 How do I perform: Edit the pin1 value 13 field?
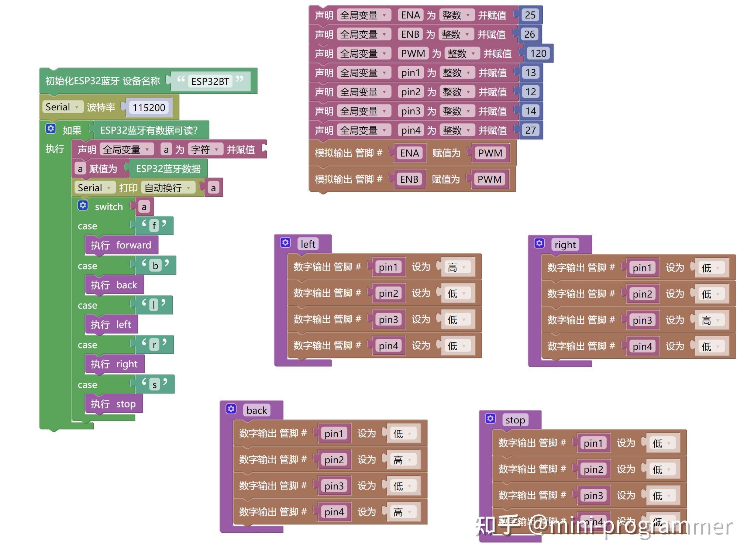click(x=531, y=73)
